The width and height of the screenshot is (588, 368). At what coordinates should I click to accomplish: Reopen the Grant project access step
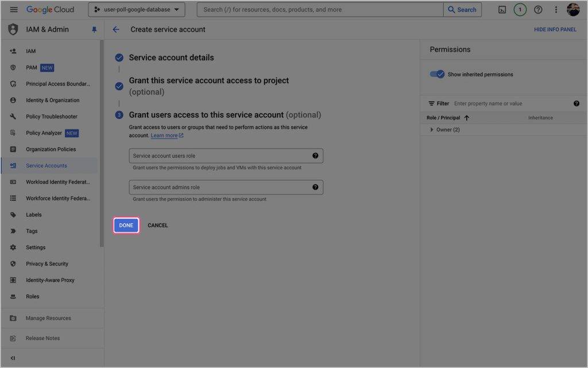click(x=209, y=86)
